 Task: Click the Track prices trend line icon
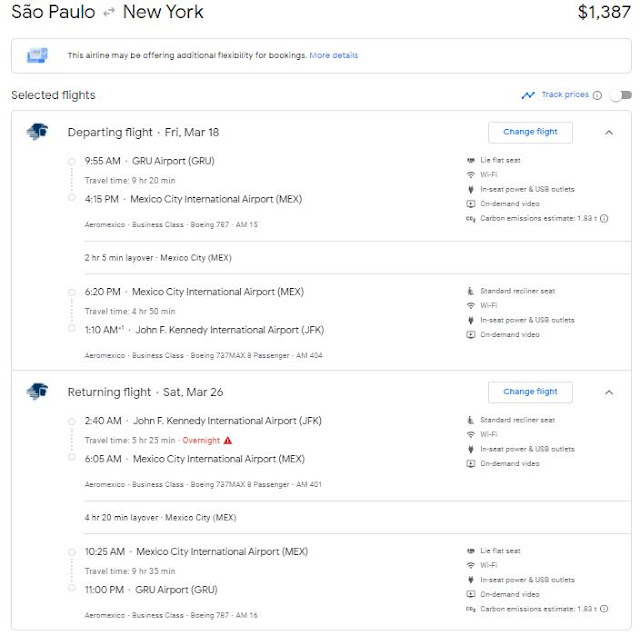(528, 95)
